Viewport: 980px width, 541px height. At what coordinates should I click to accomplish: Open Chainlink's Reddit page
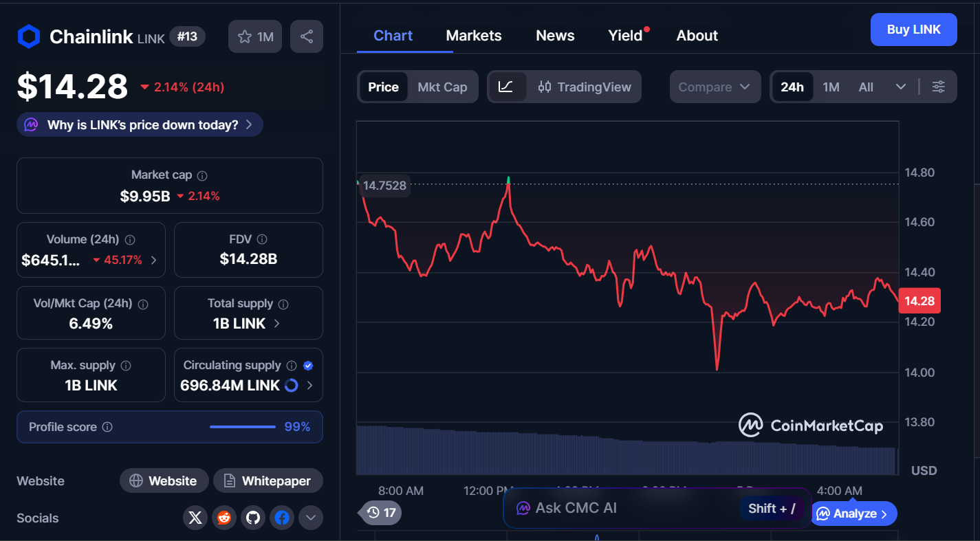click(x=224, y=518)
